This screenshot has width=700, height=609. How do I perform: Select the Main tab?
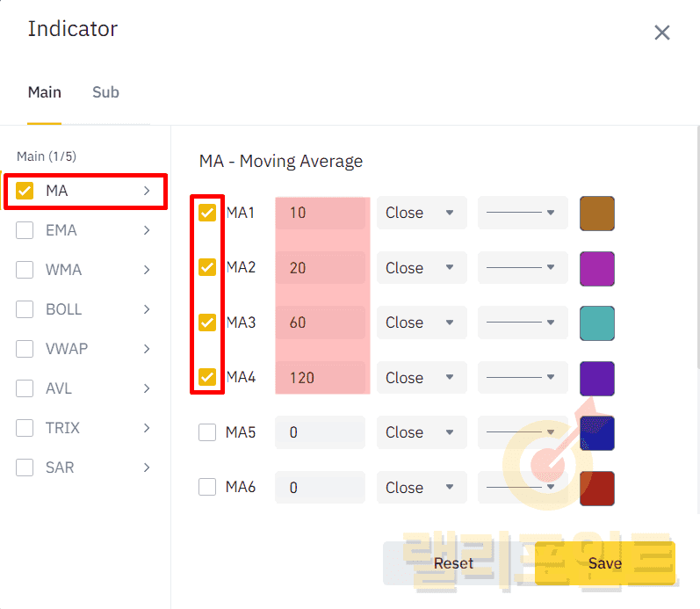44,92
